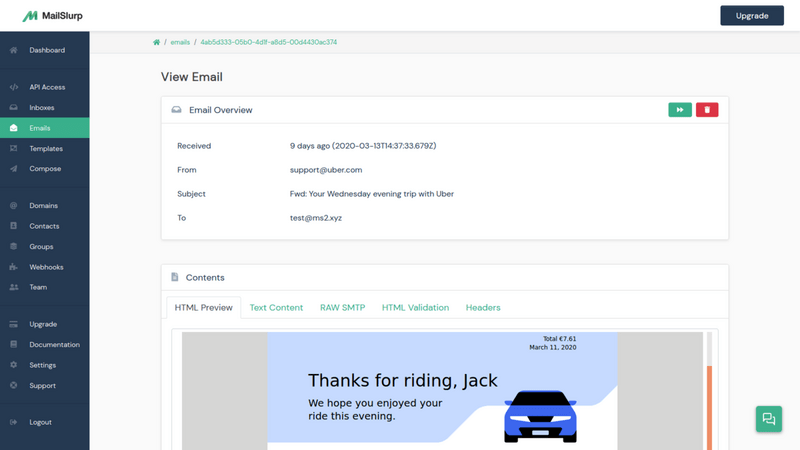
Task: Open the HTML Validation tab
Action: click(415, 308)
